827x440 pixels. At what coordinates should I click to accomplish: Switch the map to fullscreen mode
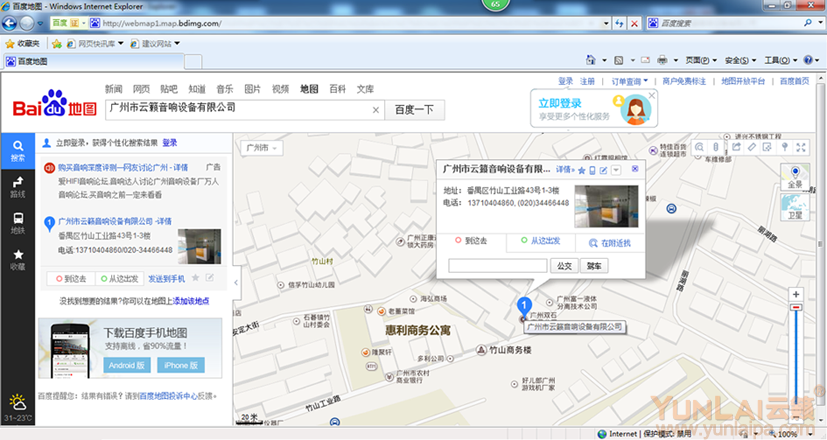pos(801,147)
